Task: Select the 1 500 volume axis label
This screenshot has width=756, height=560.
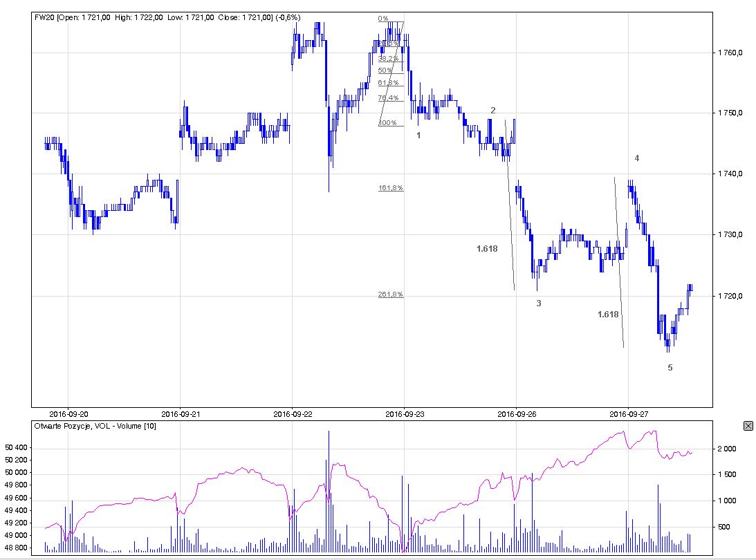Action: 727,474
